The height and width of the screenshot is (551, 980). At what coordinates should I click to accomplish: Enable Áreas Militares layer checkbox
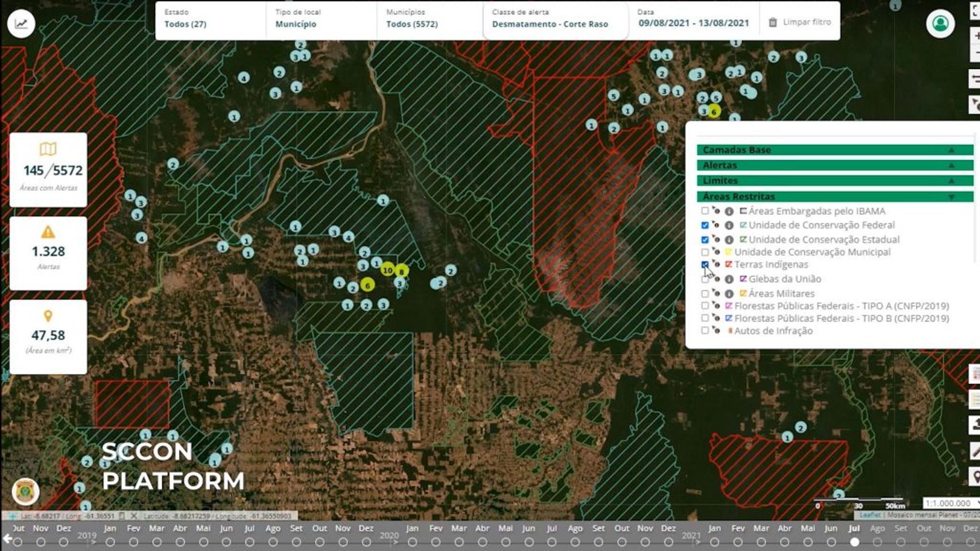point(705,294)
